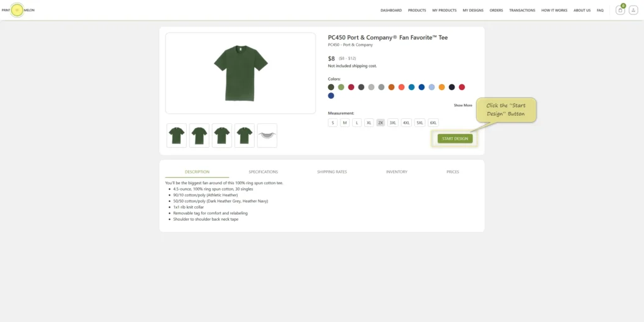Open My Products page
This screenshot has height=322, width=644.
445,10
